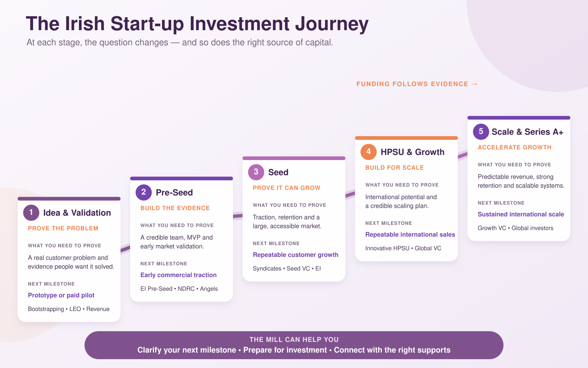Image resolution: width=588 pixels, height=368 pixels.
Task: Click the Funding Follows Evidence arrow label
Action: click(417, 84)
